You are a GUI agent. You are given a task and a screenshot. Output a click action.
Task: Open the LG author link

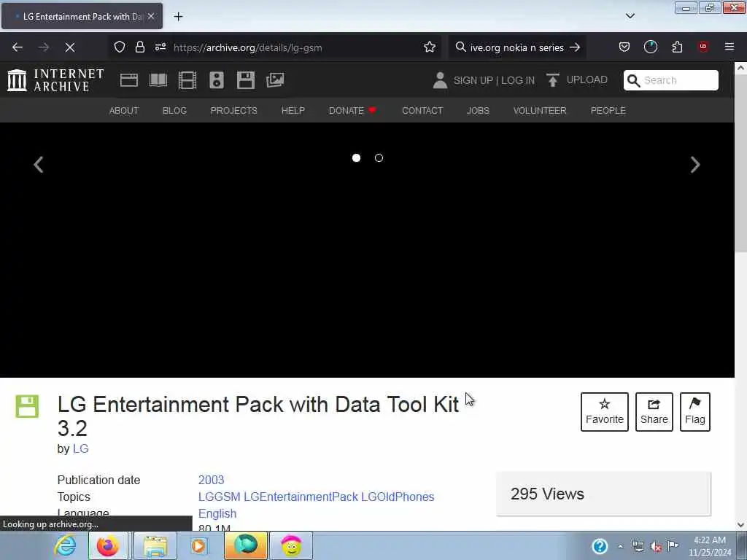[x=80, y=448]
